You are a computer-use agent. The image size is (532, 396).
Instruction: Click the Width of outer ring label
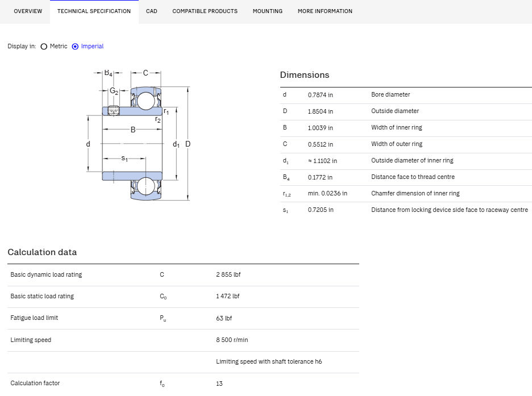397,144
